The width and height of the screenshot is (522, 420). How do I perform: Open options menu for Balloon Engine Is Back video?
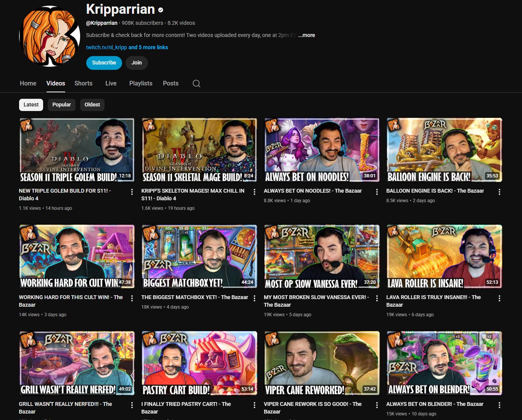click(499, 192)
